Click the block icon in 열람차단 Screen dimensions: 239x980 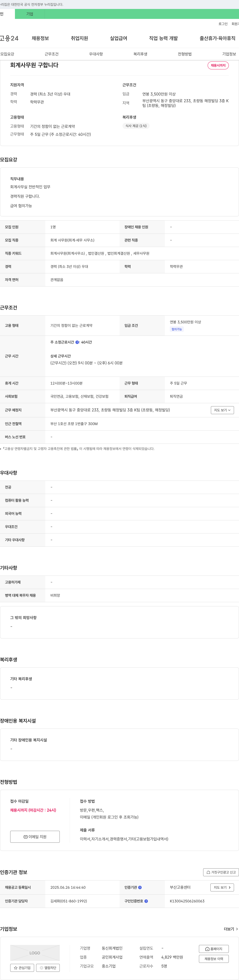tap(42, 968)
